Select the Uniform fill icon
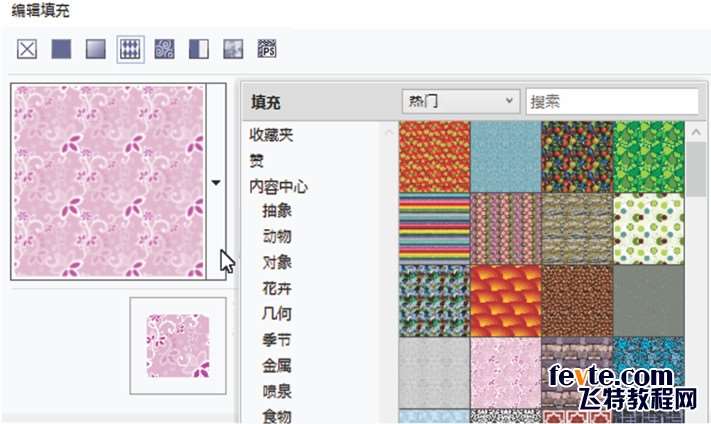The image size is (711, 424). pyautogui.click(x=61, y=49)
